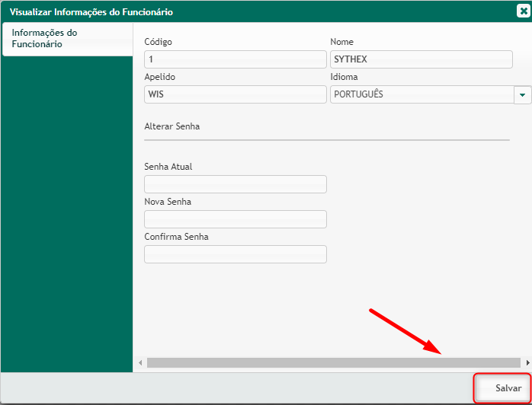Open the Informações do Funcionário tab
Image resolution: width=532 pixels, height=405 pixels.
point(67,39)
